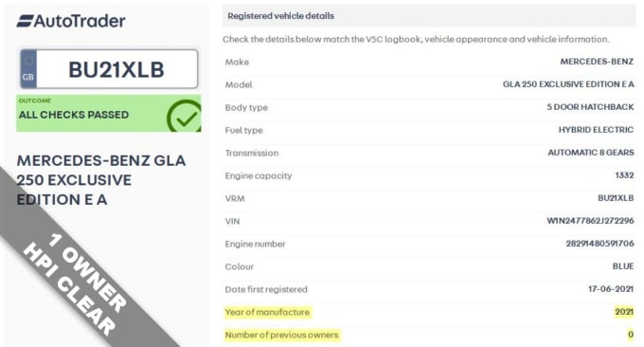The width and height of the screenshot is (644, 347).
Task: Click the date first registered 17-06-2021
Action: (611, 289)
